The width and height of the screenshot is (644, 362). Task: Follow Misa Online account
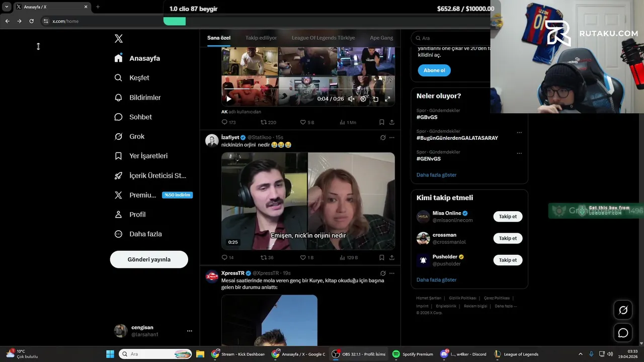coord(508,217)
